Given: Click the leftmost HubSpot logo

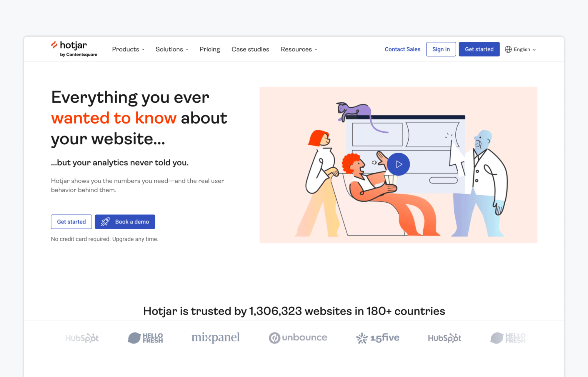Looking at the screenshot, I should pyautogui.click(x=82, y=338).
